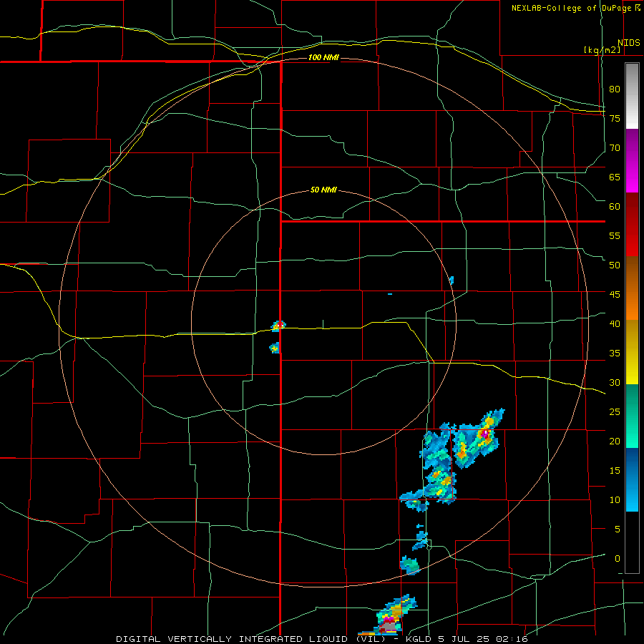The image size is (644, 644).
Task: Click the 15 value on the scale
Action: point(615,471)
